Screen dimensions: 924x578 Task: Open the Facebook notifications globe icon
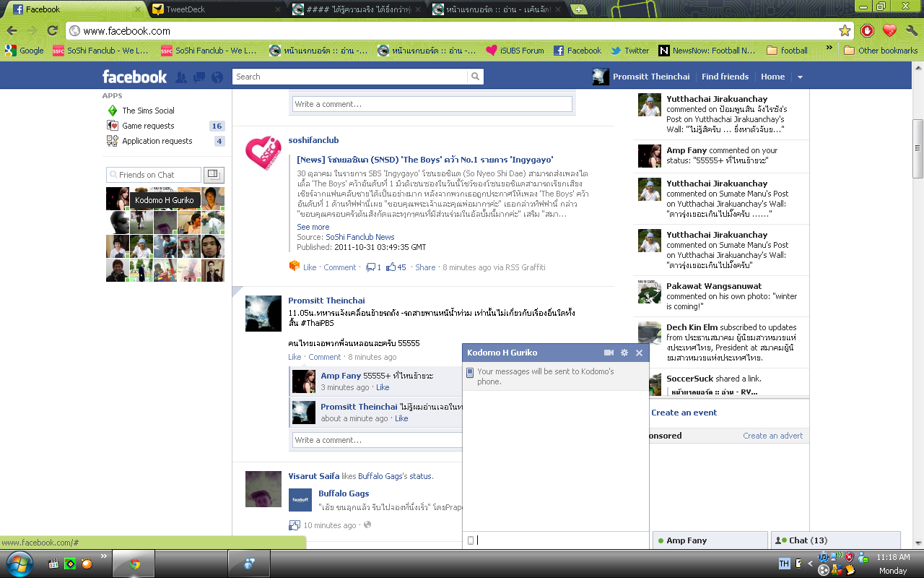tap(217, 77)
